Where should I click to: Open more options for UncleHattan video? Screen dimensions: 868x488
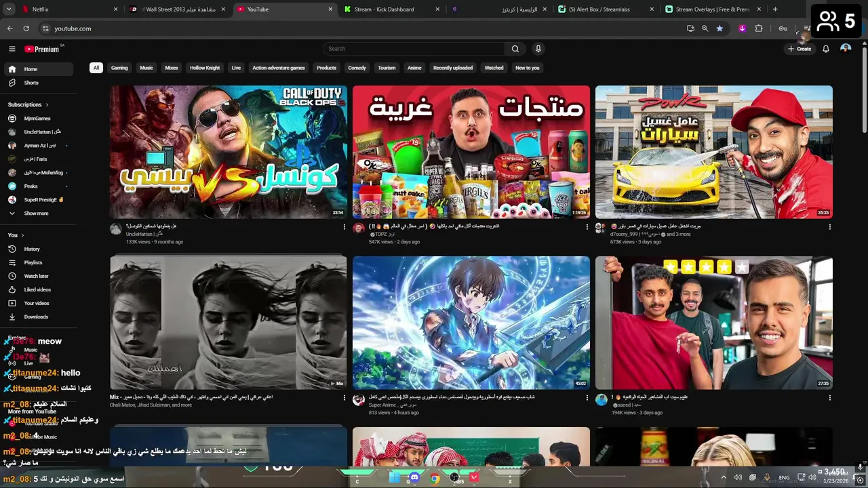point(344,227)
